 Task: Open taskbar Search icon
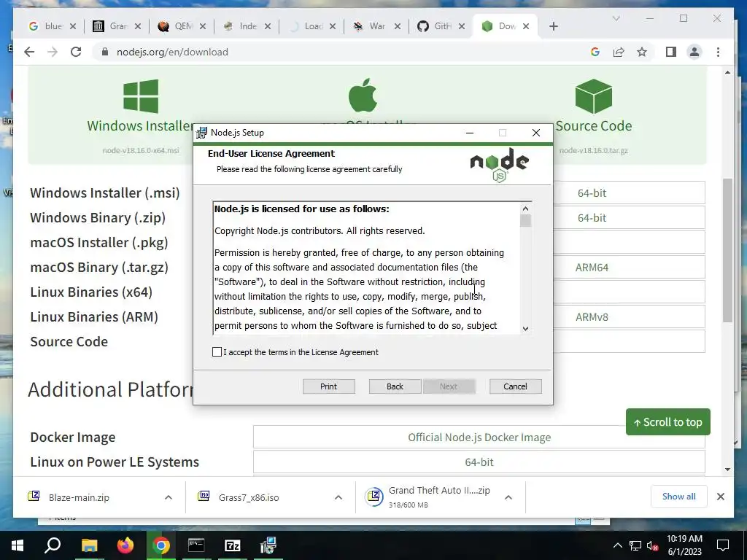tap(53, 545)
